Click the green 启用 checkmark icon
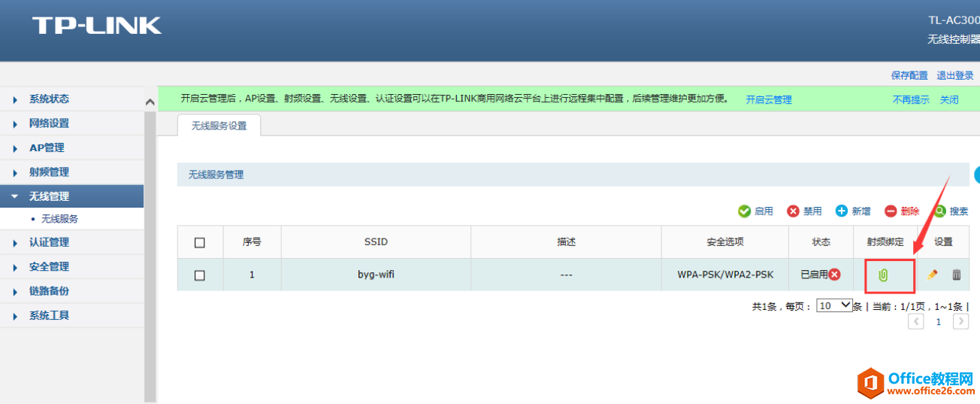980x404 pixels. pos(744,211)
